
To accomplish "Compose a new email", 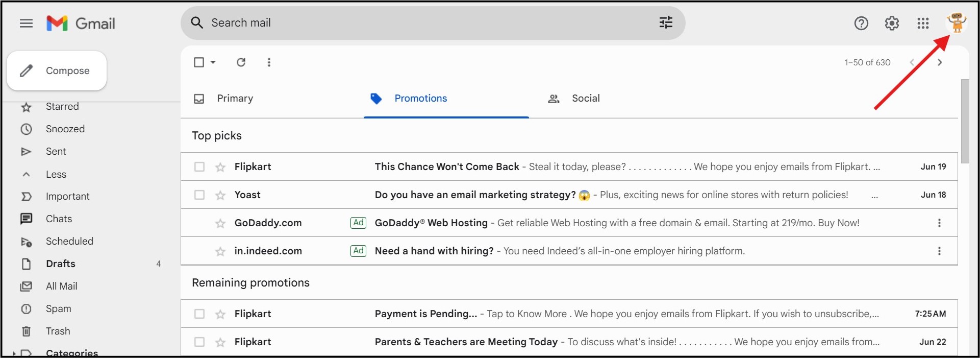I will pyautogui.click(x=57, y=71).
